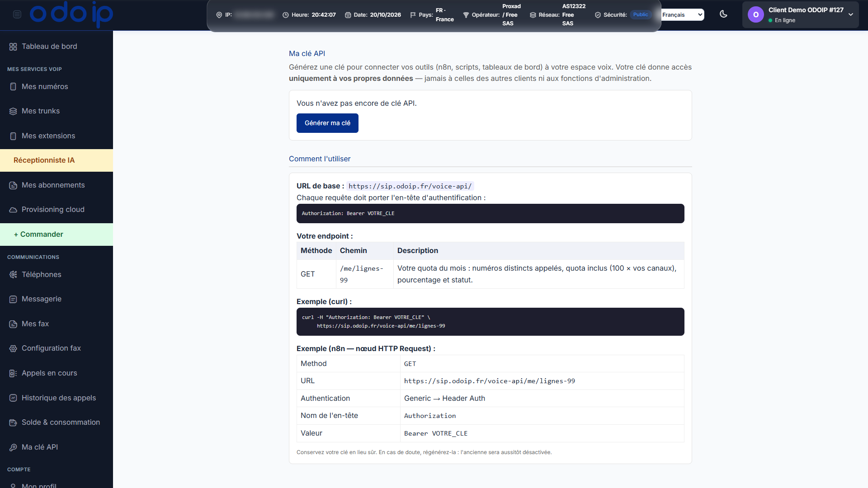The image size is (868, 488).
Task: Click the Generic → Header Auth cell
Action: pos(542,399)
